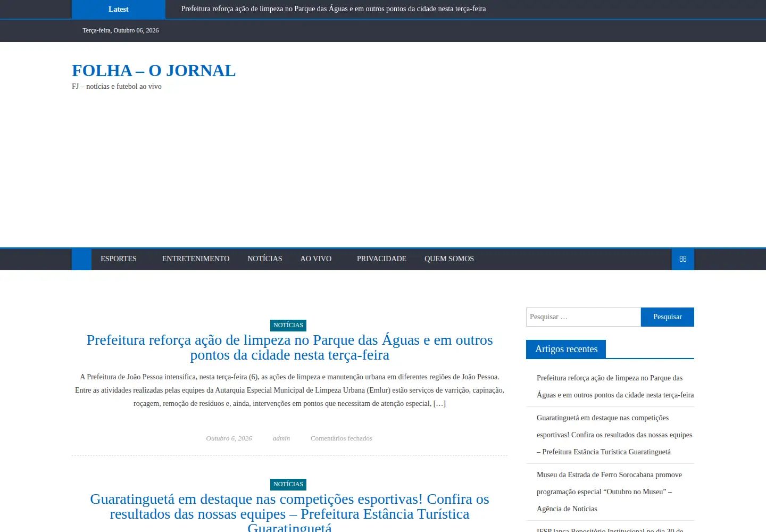Open the main article title about Parque das Águas cleanup
The height and width of the screenshot is (532, 766).
pos(290,347)
